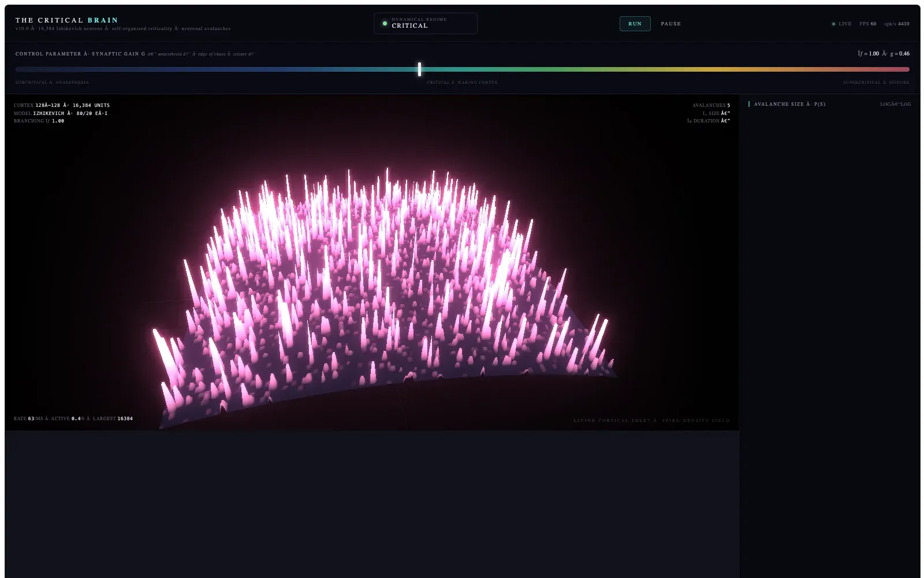
Task: Click the dynamical regime CRITICAL indicator
Action: (x=426, y=23)
